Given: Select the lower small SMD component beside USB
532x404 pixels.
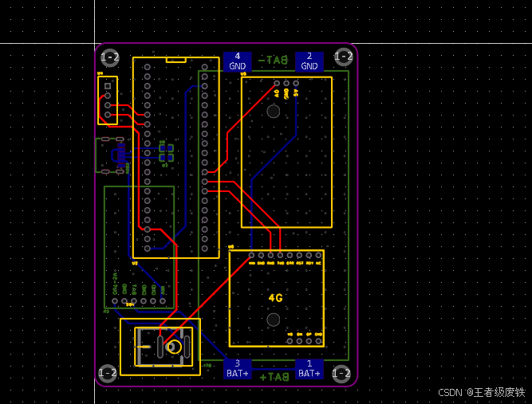Looking at the screenshot, I should [166, 158].
